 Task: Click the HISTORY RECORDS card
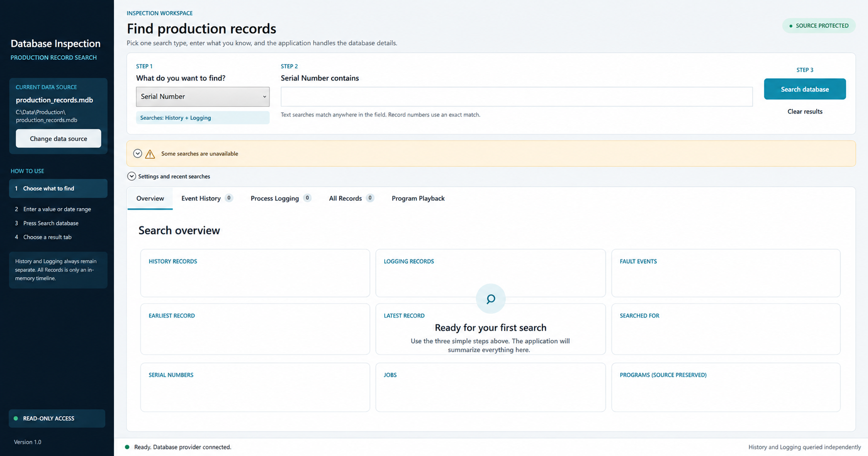pyautogui.click(x=255, y=273)
